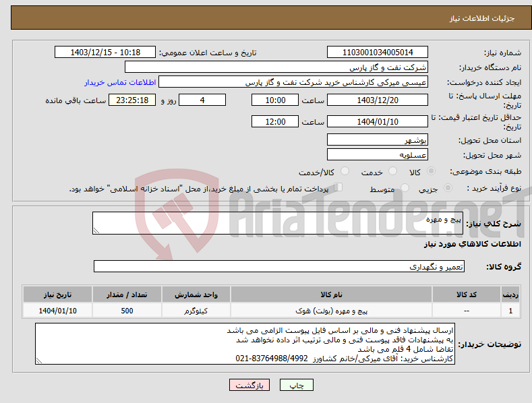This screenshot has width=532, height=403.
Task: Click the کد کالا column header
Action: coord(467,294)
